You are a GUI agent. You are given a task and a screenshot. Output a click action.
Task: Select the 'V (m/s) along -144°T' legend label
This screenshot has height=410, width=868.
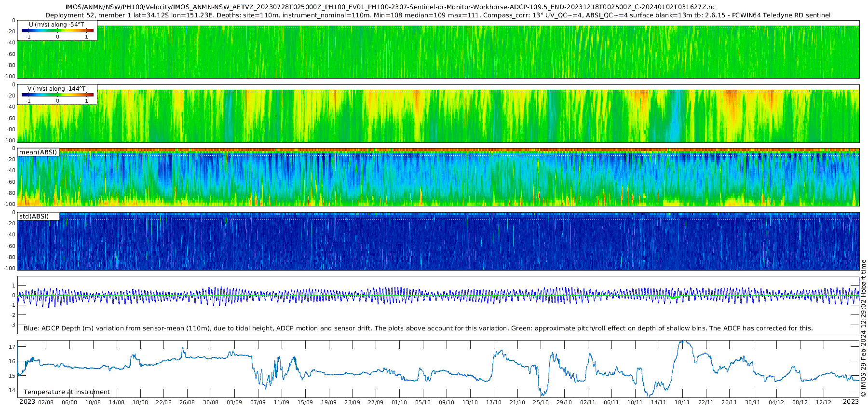pyautogui.click(x=56, y=88)
